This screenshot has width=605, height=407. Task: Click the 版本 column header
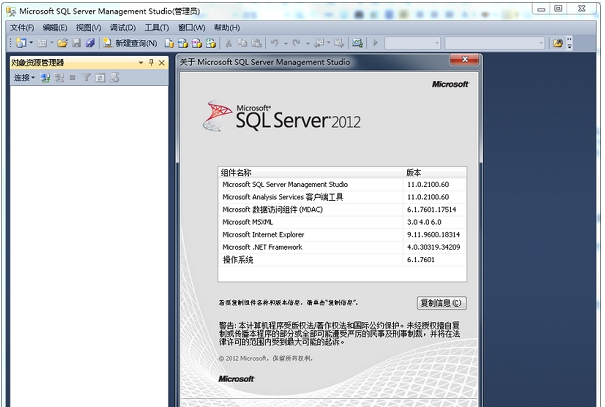(435, 172)
